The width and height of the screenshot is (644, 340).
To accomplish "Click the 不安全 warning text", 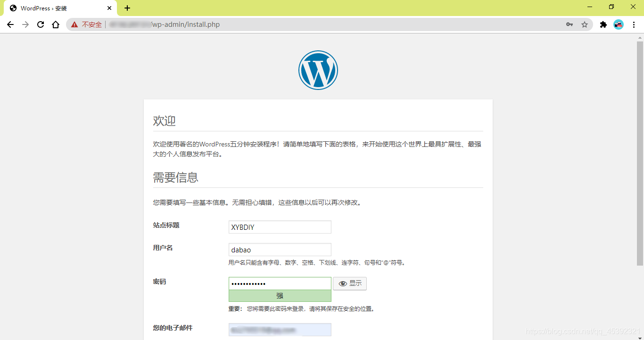I will point(92,24).
